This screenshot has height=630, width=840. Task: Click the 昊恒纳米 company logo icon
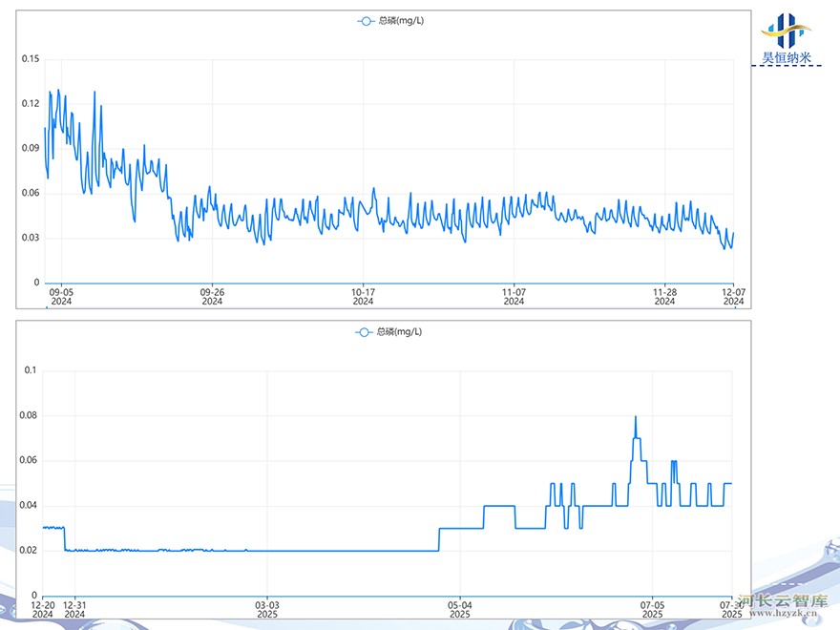(x=786, y=31)
